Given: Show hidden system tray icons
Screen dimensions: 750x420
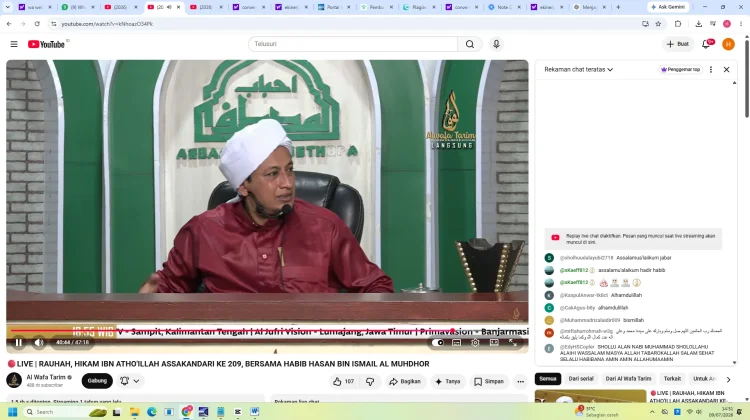Looking at the screenshot, I should pos(652,412).
